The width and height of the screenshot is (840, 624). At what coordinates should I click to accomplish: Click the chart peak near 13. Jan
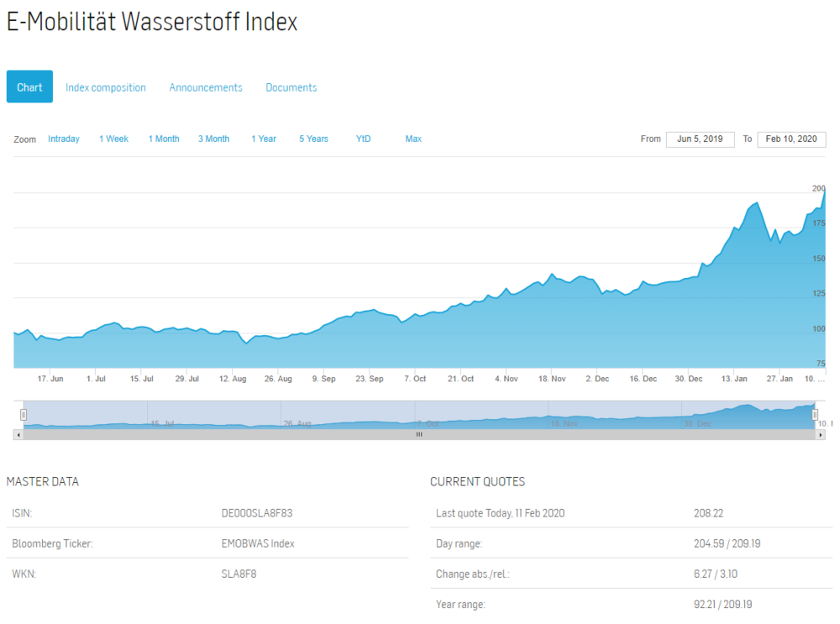[x=757, y=203]
